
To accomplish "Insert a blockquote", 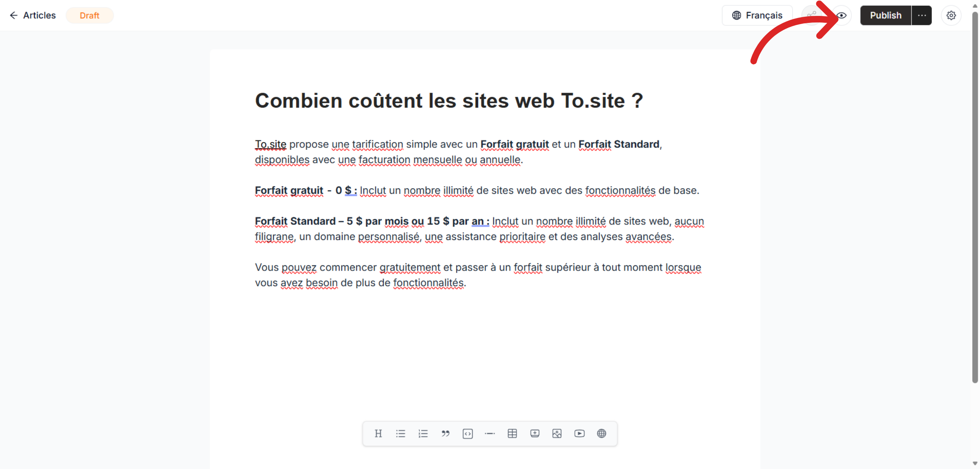I will (x=445, y=433).
